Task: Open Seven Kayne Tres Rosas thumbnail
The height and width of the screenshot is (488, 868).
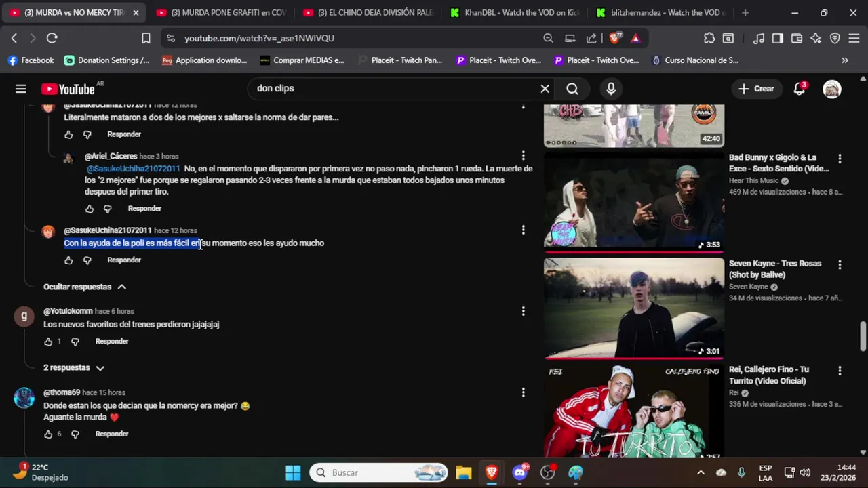Action: click(x=633, y=308)
